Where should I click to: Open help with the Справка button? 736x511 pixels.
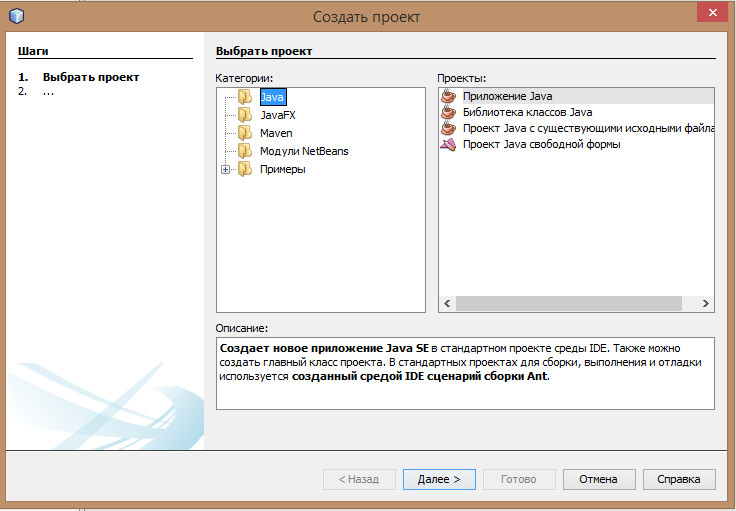point(679,479)
